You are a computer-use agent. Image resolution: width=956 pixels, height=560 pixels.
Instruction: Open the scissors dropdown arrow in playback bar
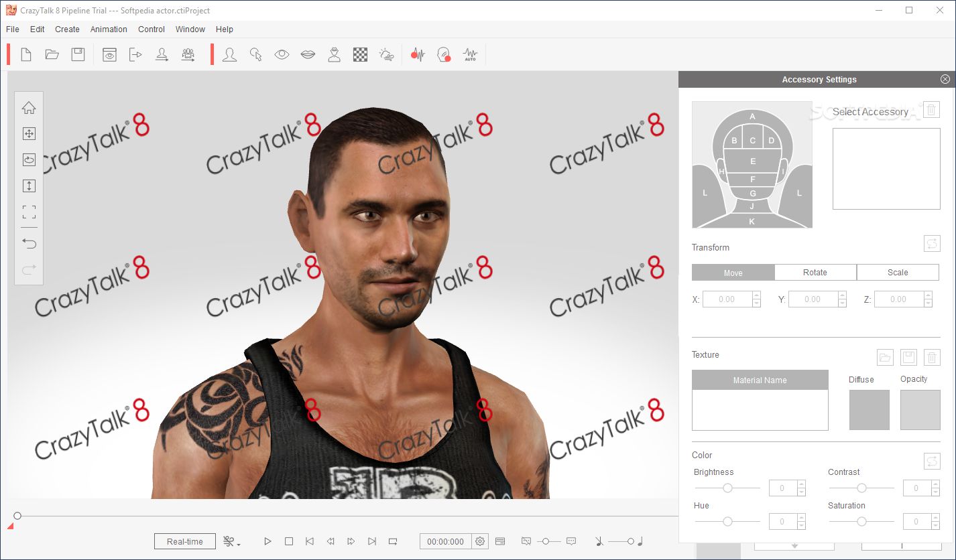(x=239, y=543)
